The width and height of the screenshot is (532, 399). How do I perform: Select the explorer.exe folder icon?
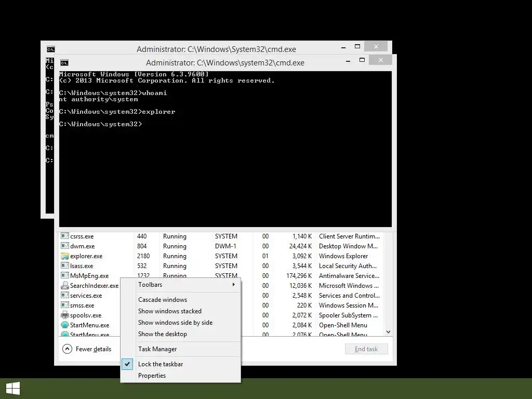[x=65, y=256]
